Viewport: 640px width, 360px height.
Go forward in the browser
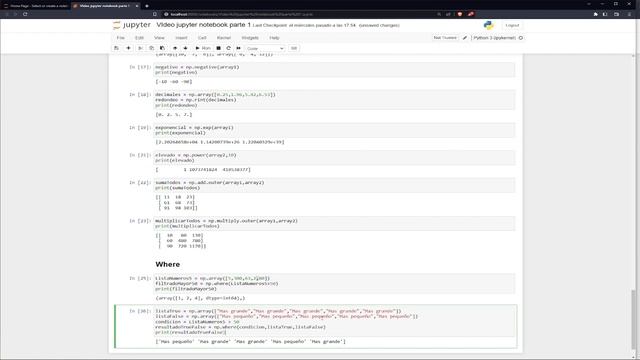[x=16, y=14]
